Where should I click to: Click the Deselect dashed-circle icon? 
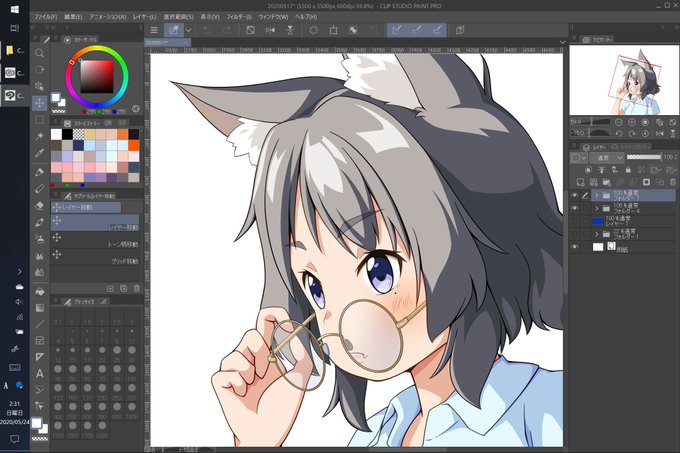[314, 30]
